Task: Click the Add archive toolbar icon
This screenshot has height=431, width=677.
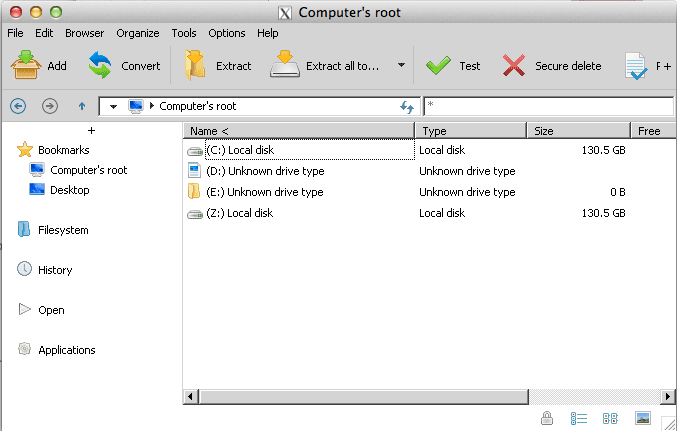Action: pos(25,66)
